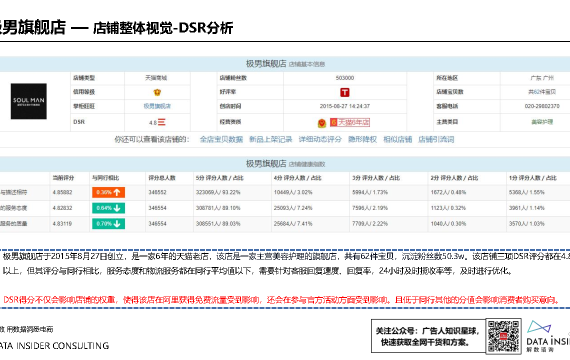
Task: Click the 关注公众号 promo box
Action: click(428, 336)
